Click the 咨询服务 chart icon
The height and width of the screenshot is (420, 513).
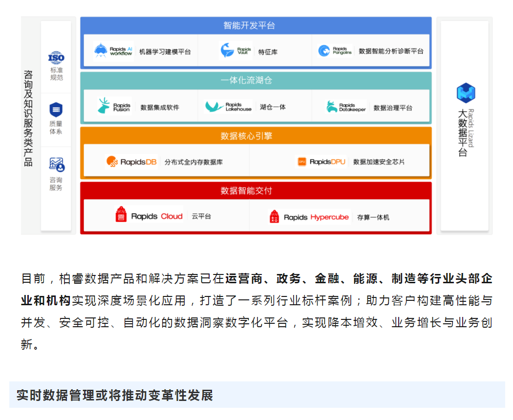click(x=56, y=165)
